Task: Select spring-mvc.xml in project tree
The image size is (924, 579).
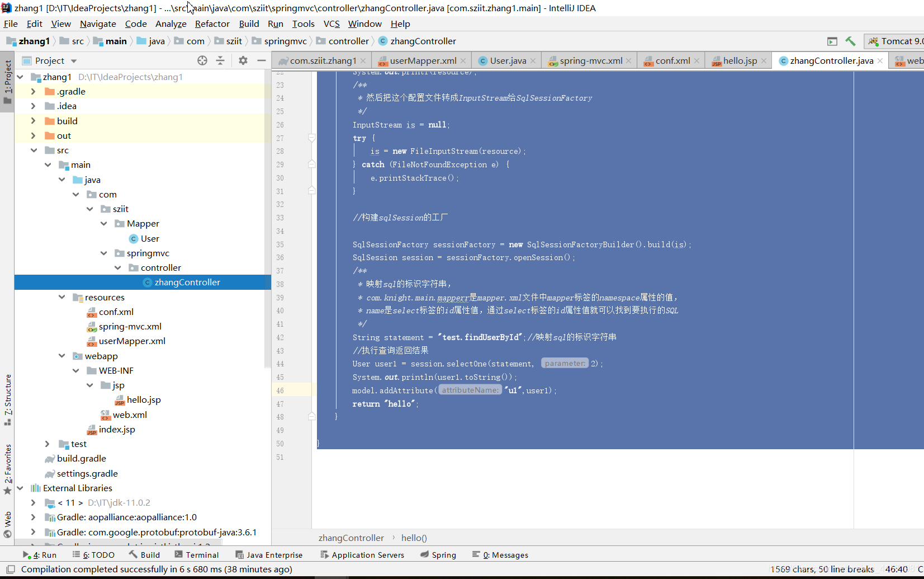Action: (124, 326)
